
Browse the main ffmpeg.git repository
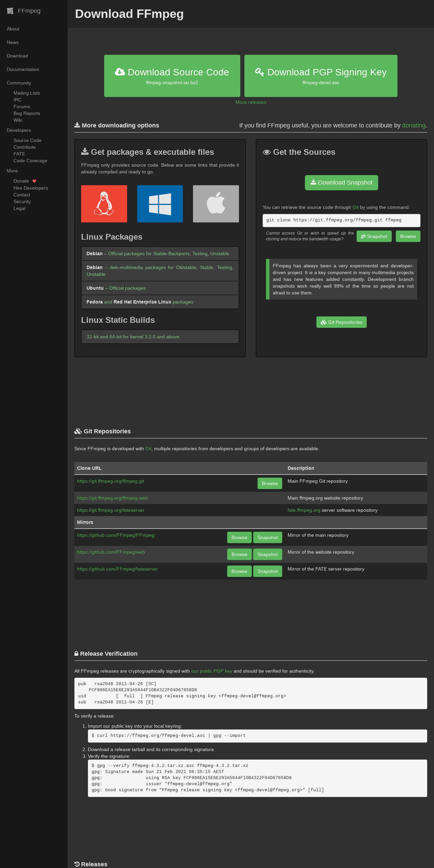pyautogui.click(x=270, y=483)
